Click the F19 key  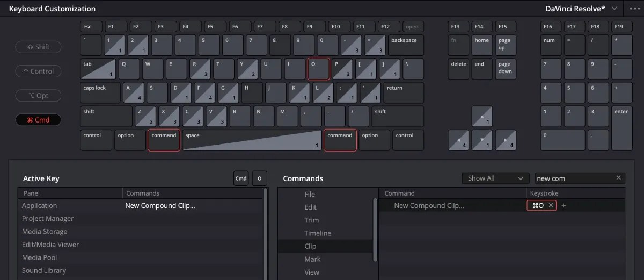(x=622, y=26)
